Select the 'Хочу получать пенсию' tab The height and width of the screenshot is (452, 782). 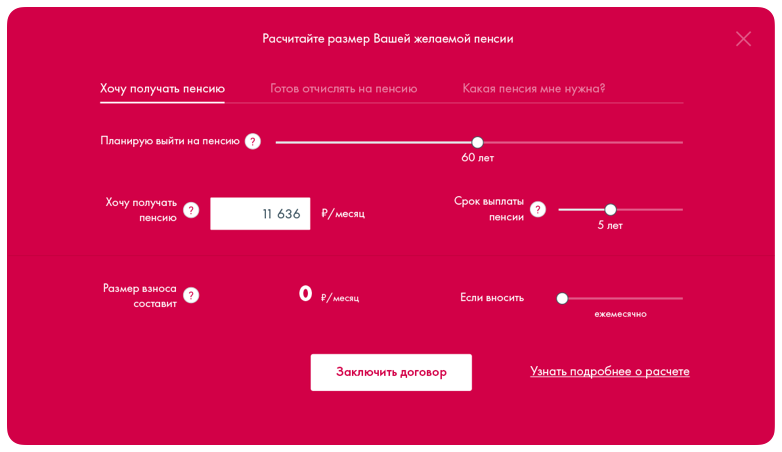coord(163,89)
